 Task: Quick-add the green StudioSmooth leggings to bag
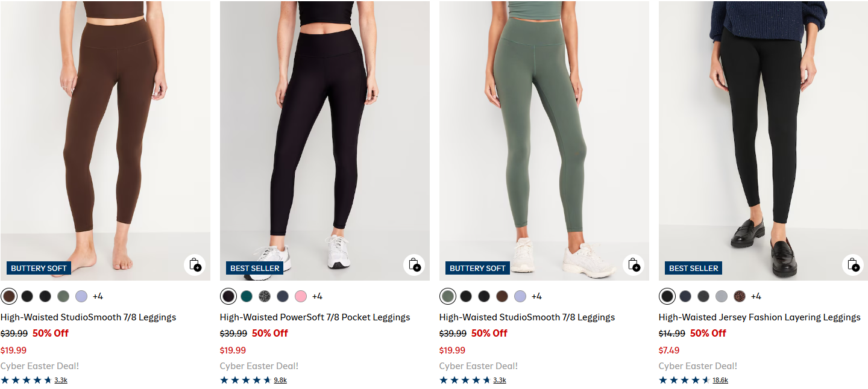pos(634,265)
